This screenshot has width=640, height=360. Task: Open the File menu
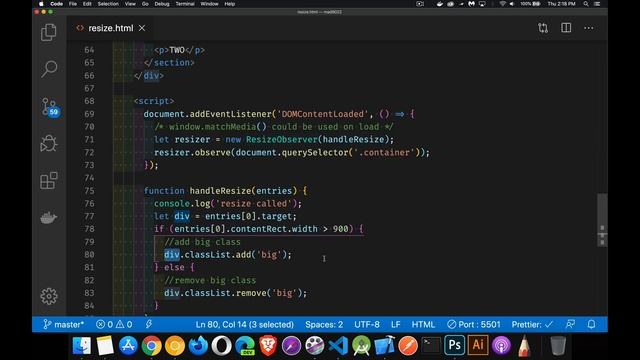(x=73, y=4)
